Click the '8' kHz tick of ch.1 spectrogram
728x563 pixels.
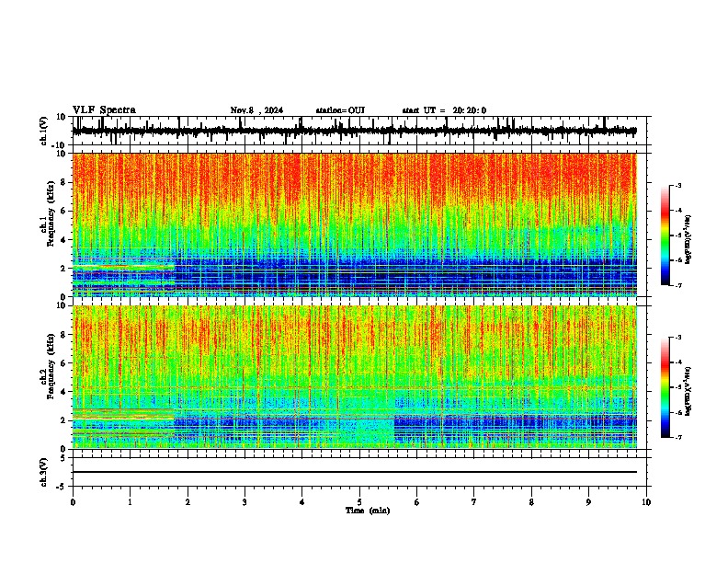pyautogui.click(x=64, y=182)
